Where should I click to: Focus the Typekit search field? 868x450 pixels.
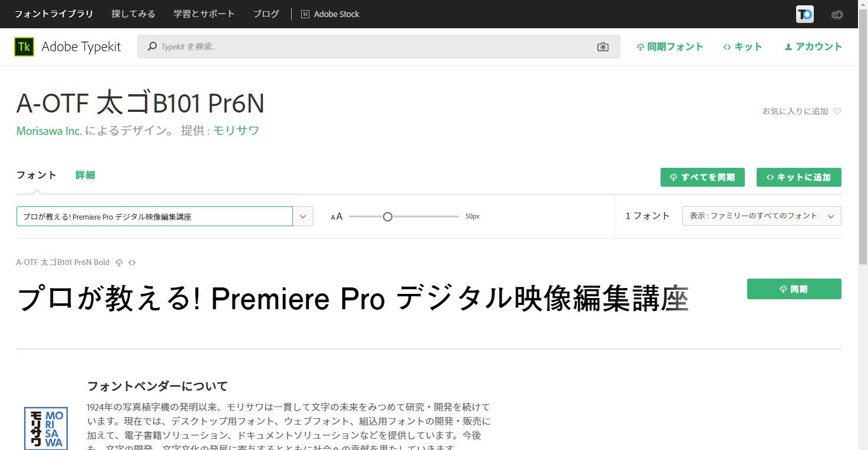[x=379, y=47]
